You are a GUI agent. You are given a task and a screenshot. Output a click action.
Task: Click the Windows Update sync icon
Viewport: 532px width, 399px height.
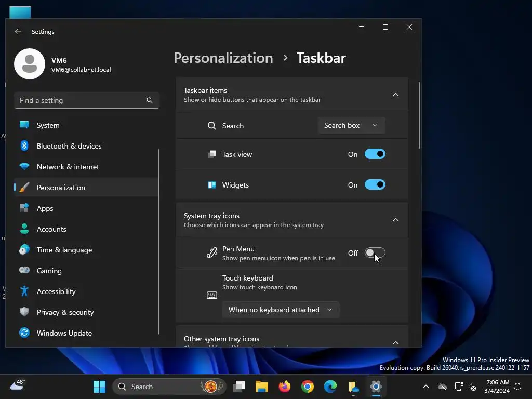click(x=24, y=332)
